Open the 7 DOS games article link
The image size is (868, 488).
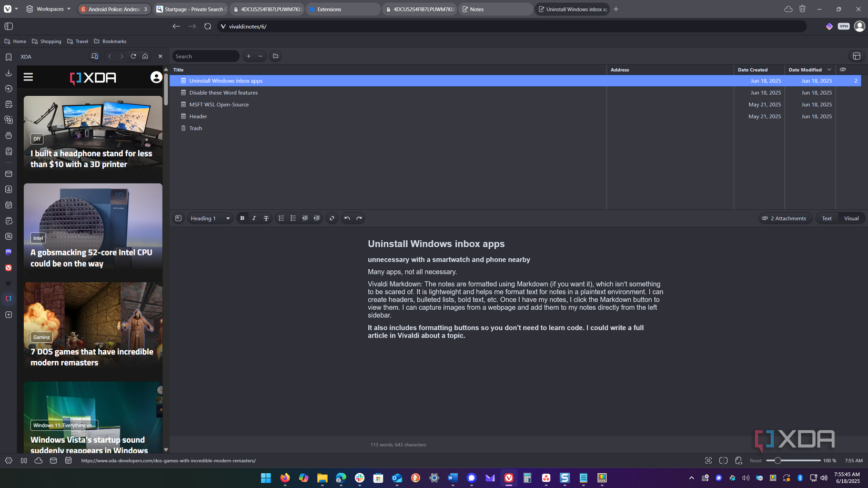coord(92,357)
